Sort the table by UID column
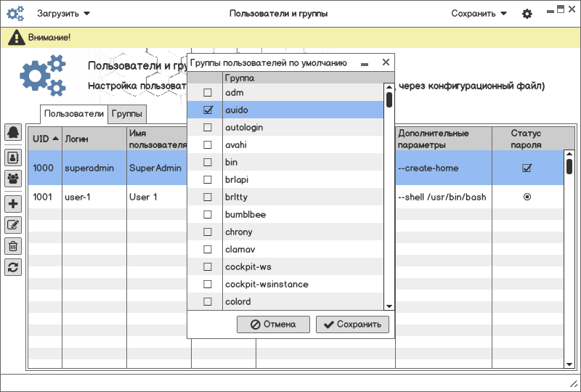 (x=45, y=138)
